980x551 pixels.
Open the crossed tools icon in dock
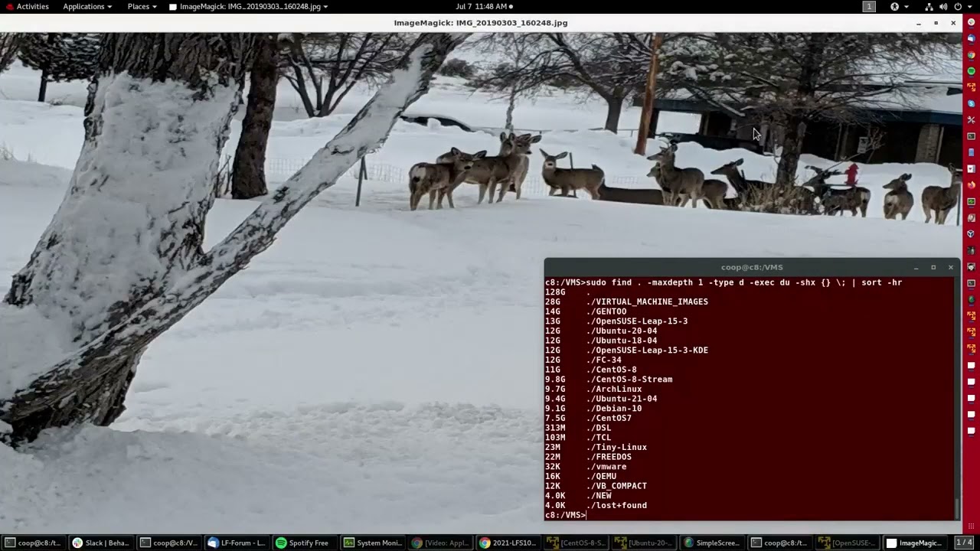972,120
